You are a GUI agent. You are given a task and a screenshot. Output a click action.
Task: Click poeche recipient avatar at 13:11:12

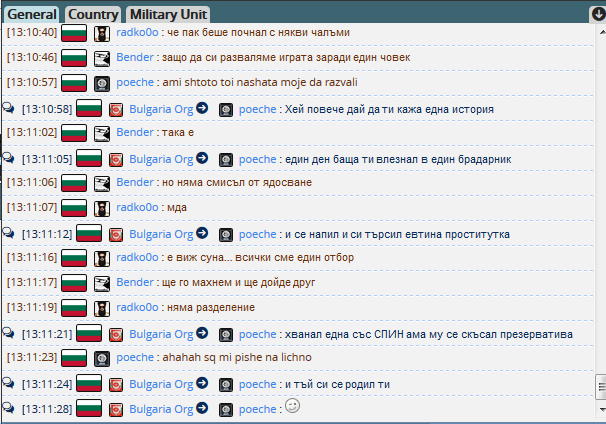pyautogui.click(x=226, y=235)
